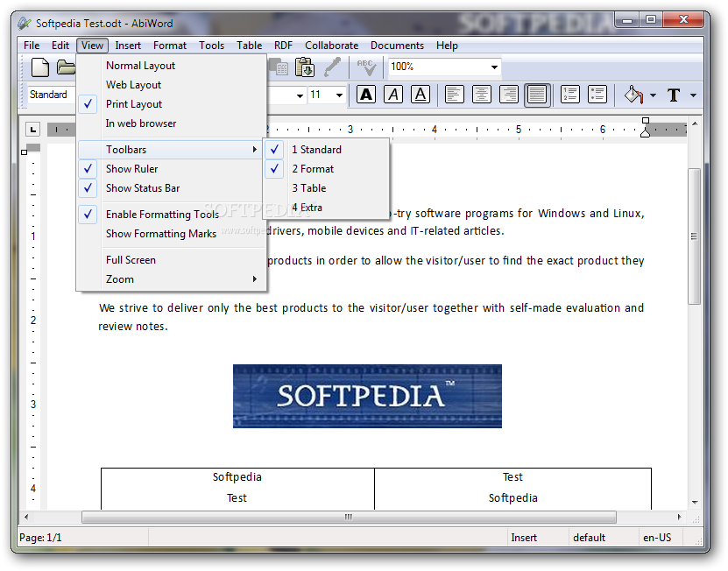
Task: Expand the font color dropdown arrow
Action: (x=693, y=95)
